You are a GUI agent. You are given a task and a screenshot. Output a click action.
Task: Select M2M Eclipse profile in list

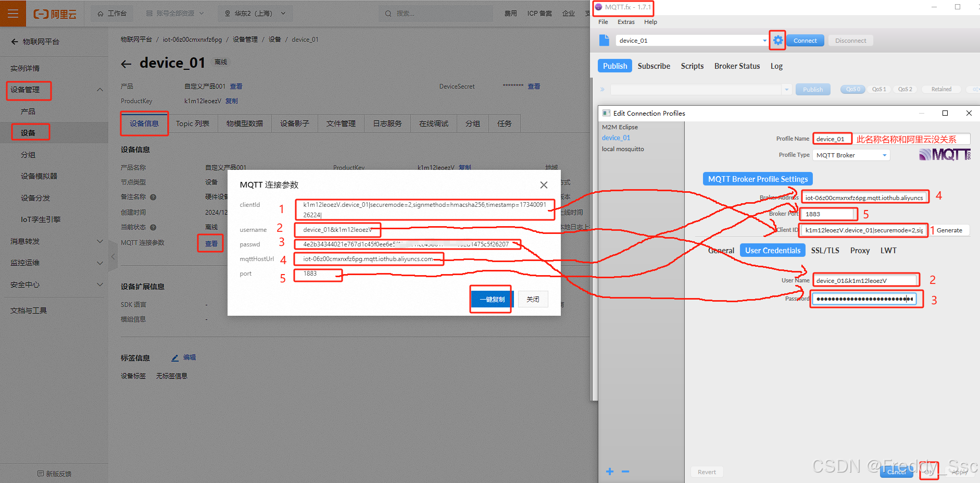[x=620, y=127]
